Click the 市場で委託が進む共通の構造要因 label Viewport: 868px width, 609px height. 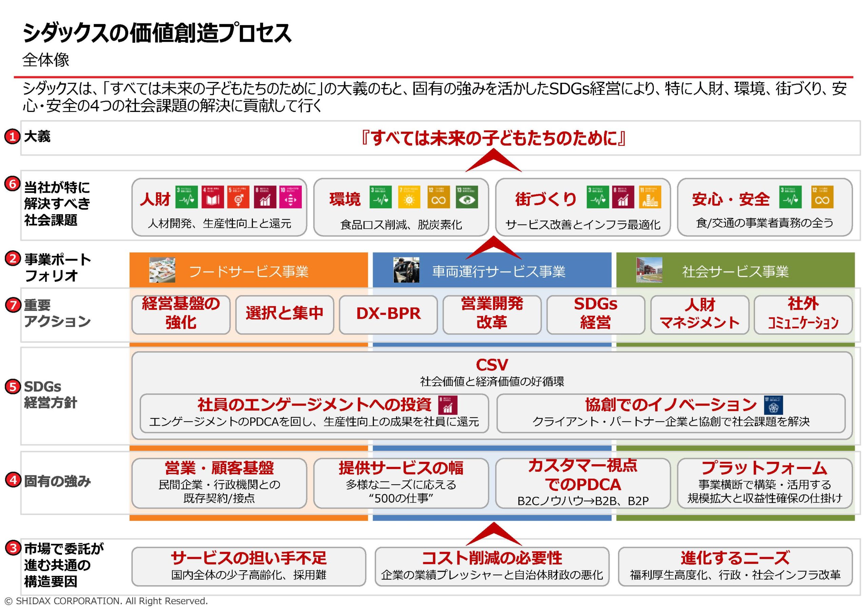[64, 565]
